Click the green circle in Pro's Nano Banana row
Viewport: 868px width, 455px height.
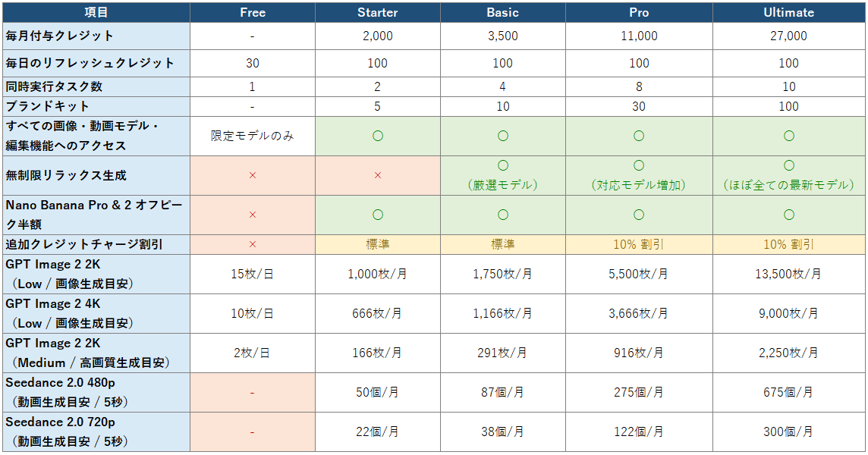(639, 215)
